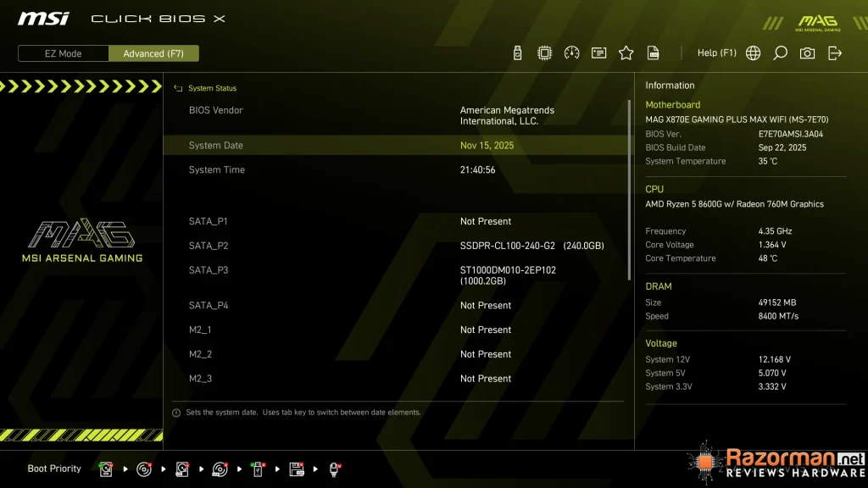Click System 3.3V reading 3.332 V
868x488 pixels.
click(x=772, y=386)
